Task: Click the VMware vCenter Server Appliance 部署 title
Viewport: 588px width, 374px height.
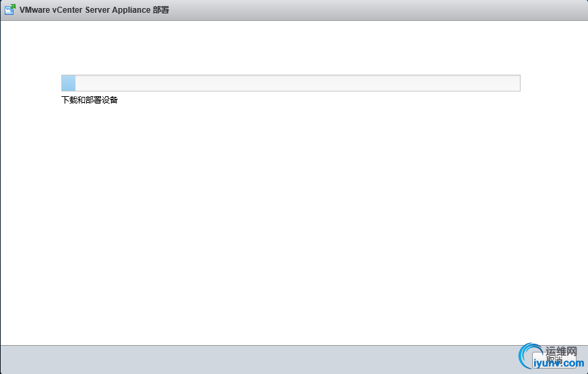Action: 94,10
